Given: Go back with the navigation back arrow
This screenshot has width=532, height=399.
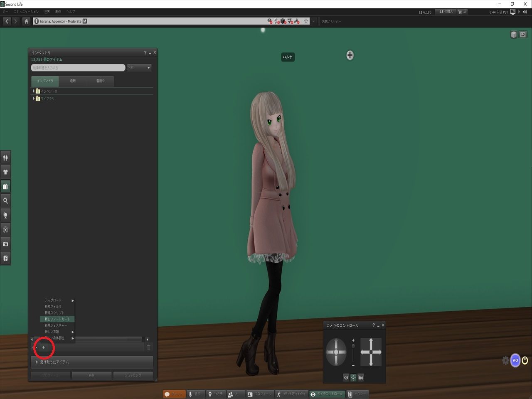Looking at the screenshot, I should point(7,21).
